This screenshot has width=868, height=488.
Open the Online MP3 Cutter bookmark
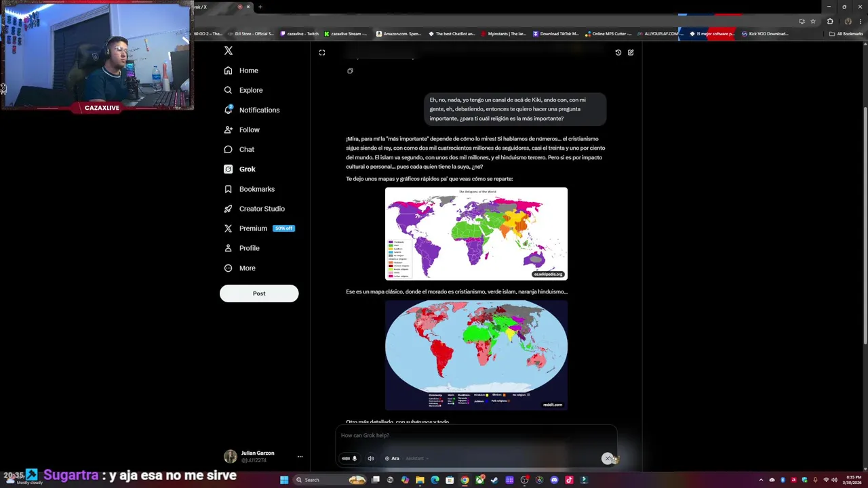[x=608, y=34]
